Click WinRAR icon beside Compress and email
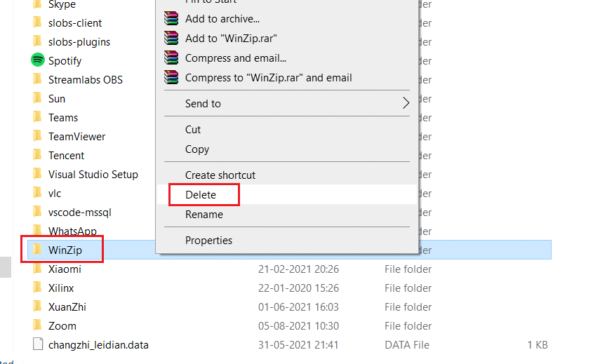The image size is (593, 364). [171, 58]
